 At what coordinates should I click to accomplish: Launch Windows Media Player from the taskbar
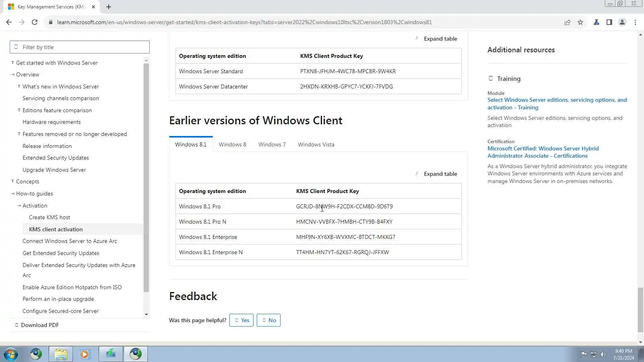(85, 354)
